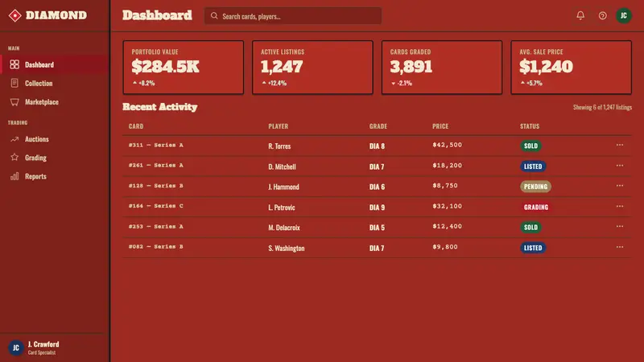Click the Reports bar chart icon

point(14,176)
